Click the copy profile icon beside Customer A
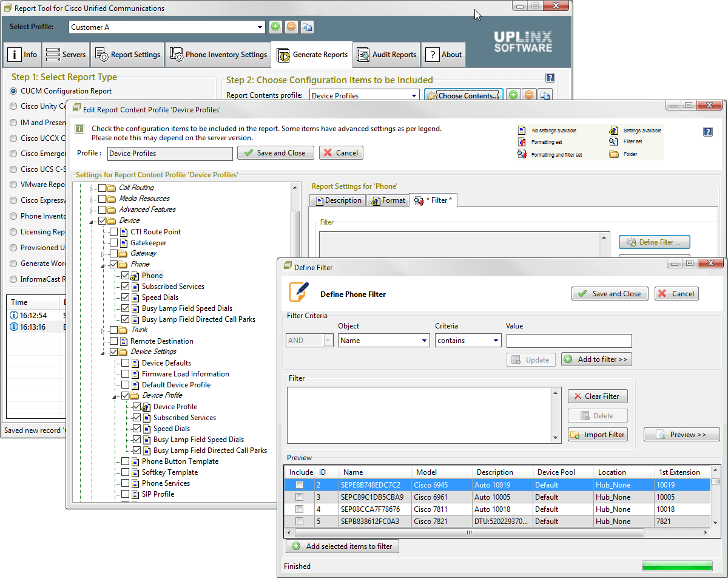 click(307, 27)
